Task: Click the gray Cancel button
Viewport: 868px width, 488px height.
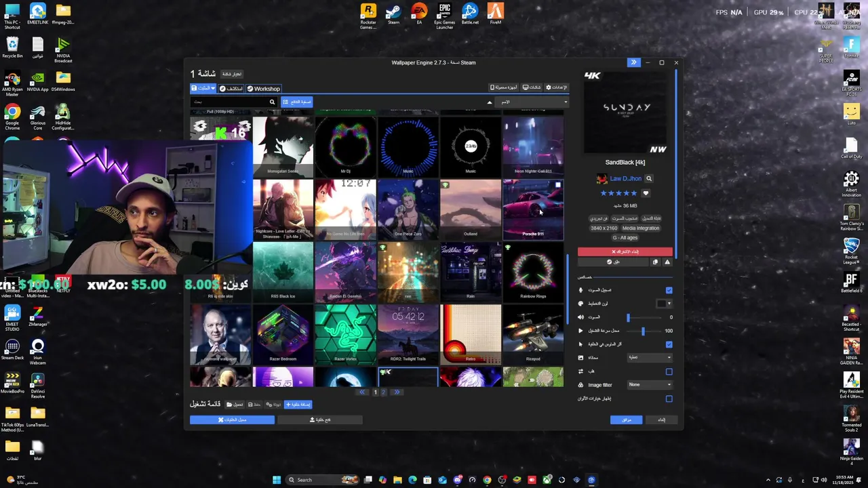Action: pyautogui.click(x=661, y=420)
